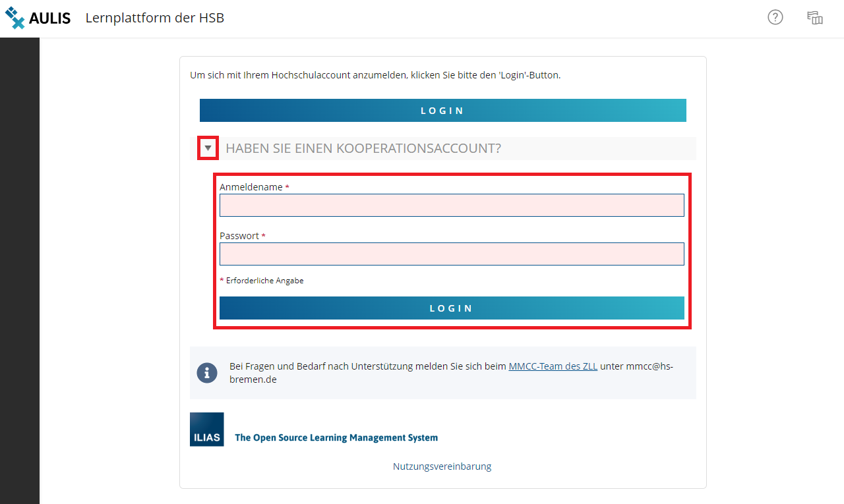Click the Hochschulaccount instruction sentence
The image size is (844, 504).
375,75
